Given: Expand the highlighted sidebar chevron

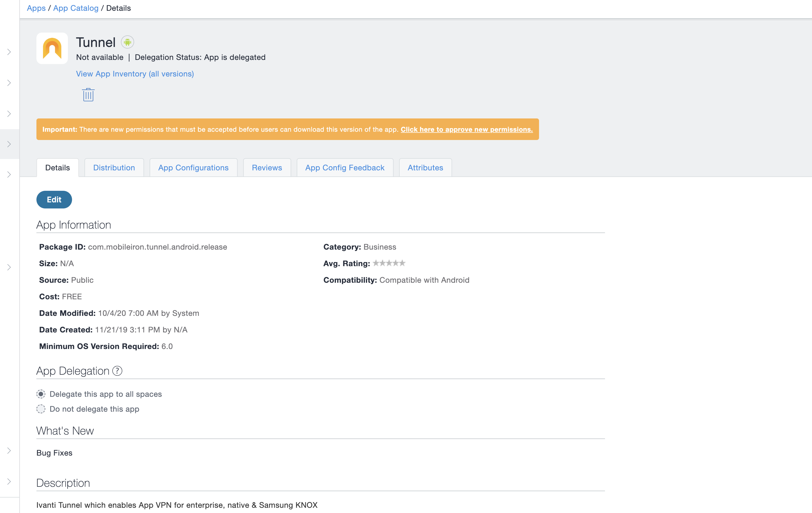Looking at the screenshot, I should (9, 144).
